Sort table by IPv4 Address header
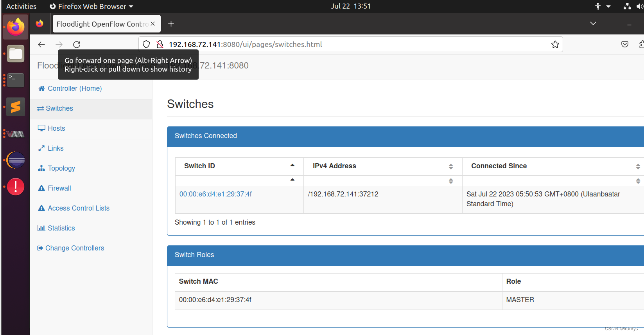Image resolution: width=644 pixels, height=335 pixels. [x=383, y=166]
